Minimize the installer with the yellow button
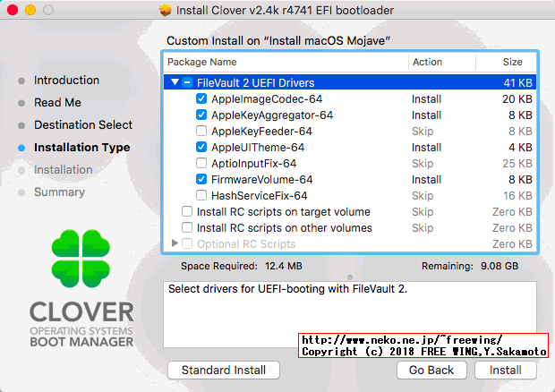This screenshot has height=392, width=555. [x=30, y=10]
